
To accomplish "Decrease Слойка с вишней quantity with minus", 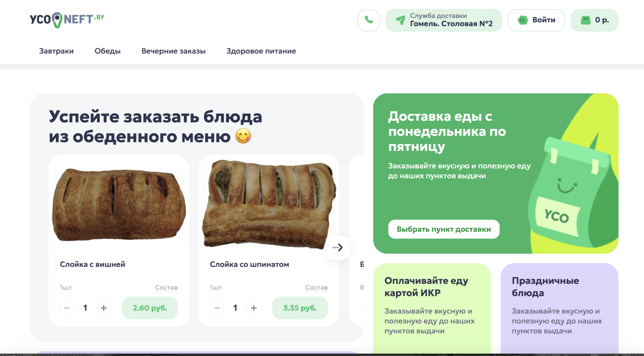I will click(x=67, y=308).
